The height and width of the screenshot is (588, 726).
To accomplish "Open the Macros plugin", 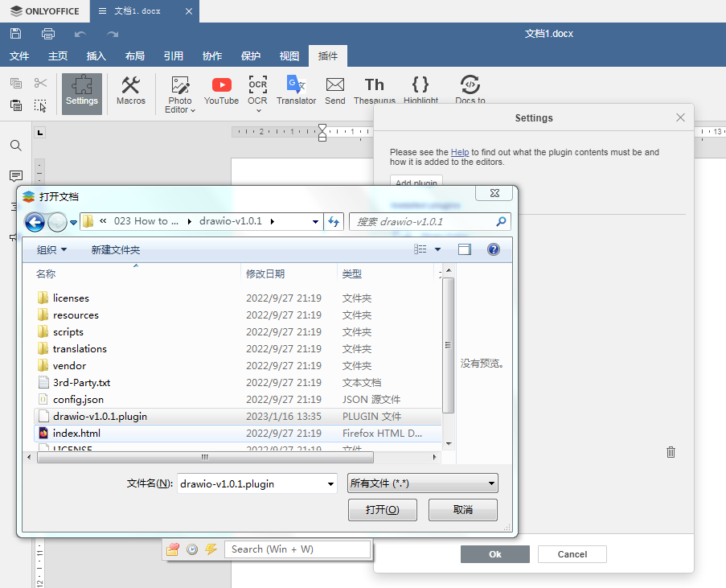I will pyautogui.click(x=130, y=91).
